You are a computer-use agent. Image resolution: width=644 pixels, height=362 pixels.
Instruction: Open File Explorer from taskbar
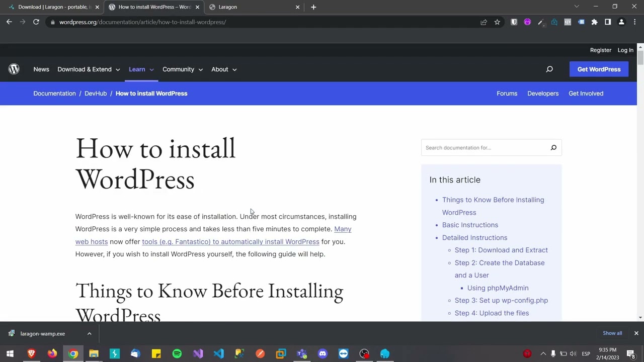[x=94, y=354]
